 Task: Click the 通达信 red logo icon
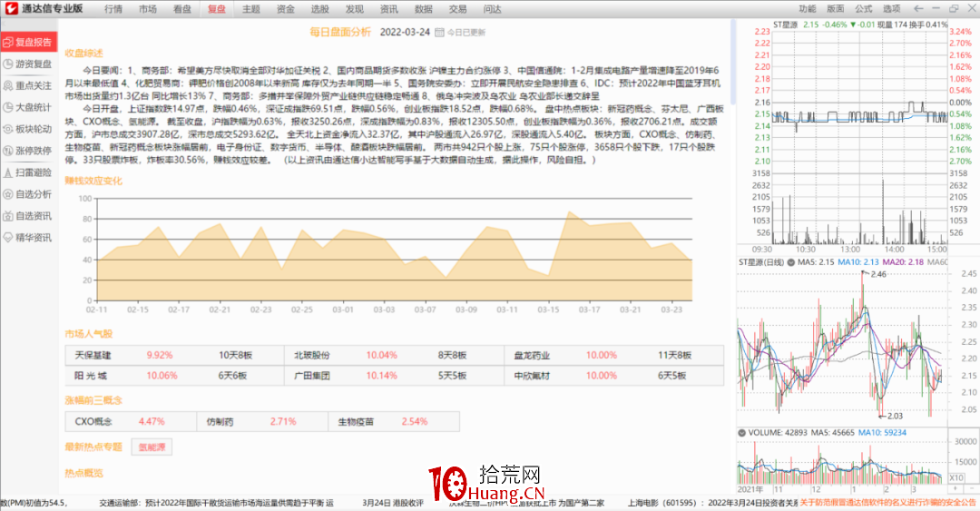(11, 9)
